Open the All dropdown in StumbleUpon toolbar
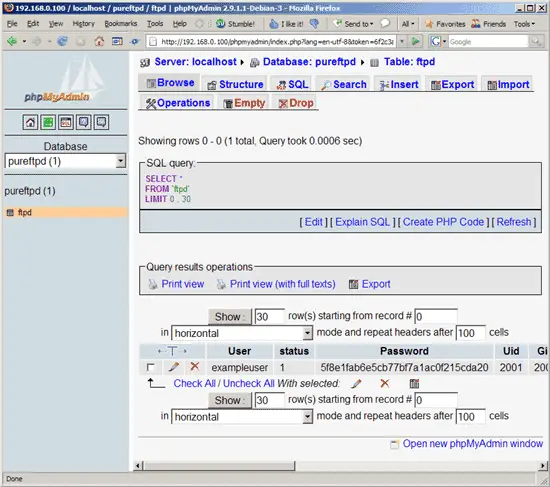 pyautogui.click(x=408, y=24)
